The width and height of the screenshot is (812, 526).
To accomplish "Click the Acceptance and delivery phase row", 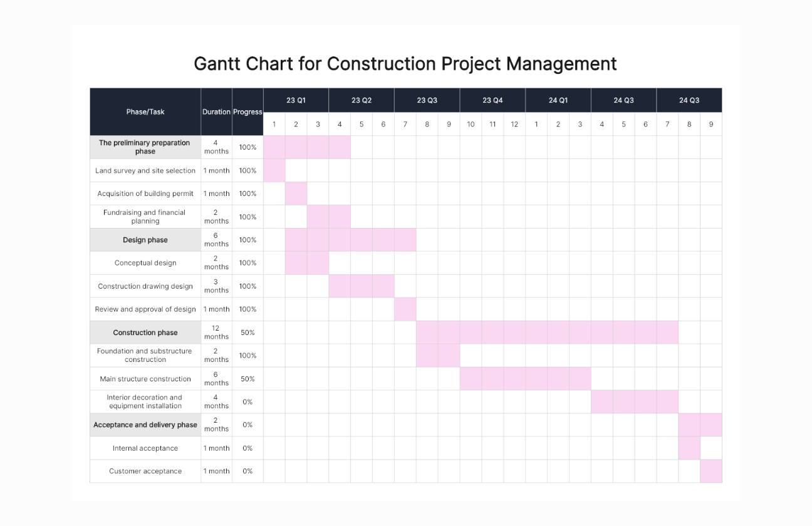I will [145, 425].
